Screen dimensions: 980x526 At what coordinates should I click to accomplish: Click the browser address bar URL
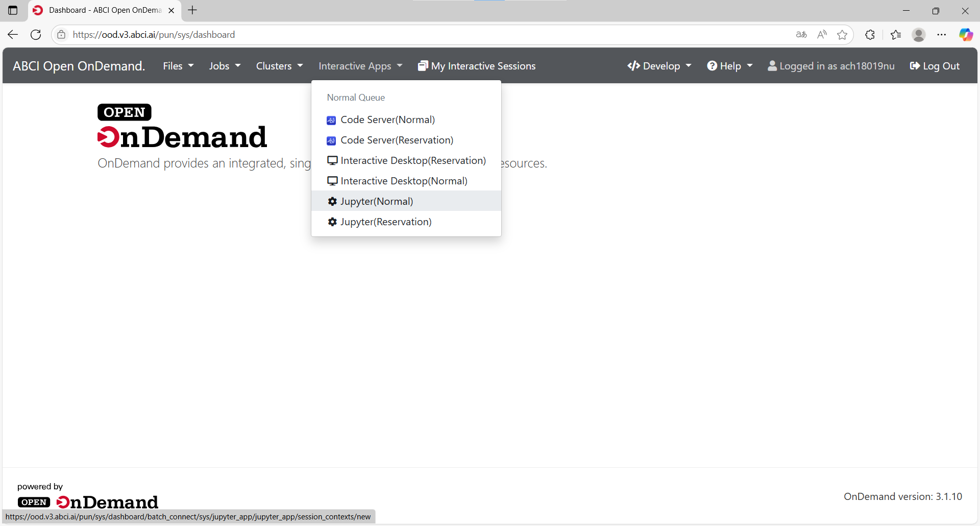pyautogui.click(x=154, y=35)
